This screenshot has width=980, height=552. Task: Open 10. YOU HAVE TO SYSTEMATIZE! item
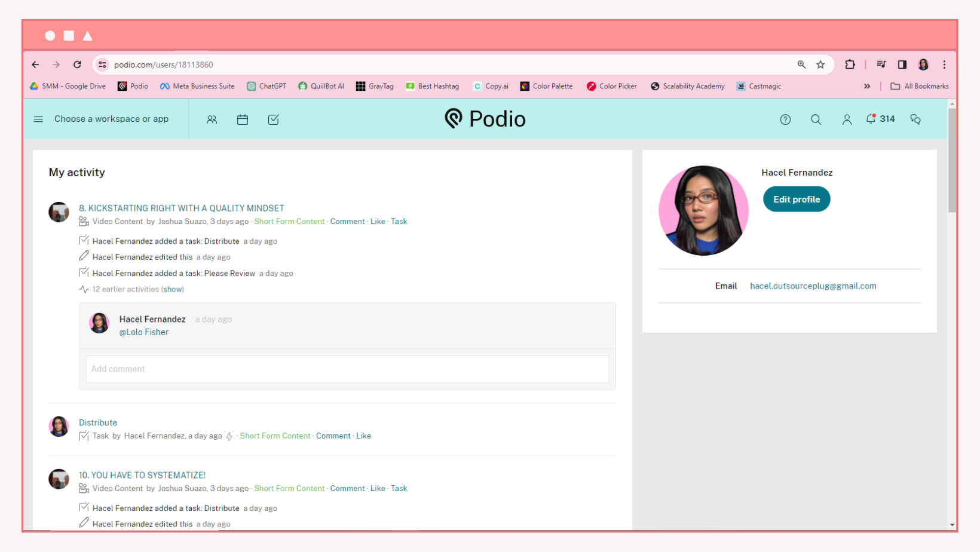(142, 475)
